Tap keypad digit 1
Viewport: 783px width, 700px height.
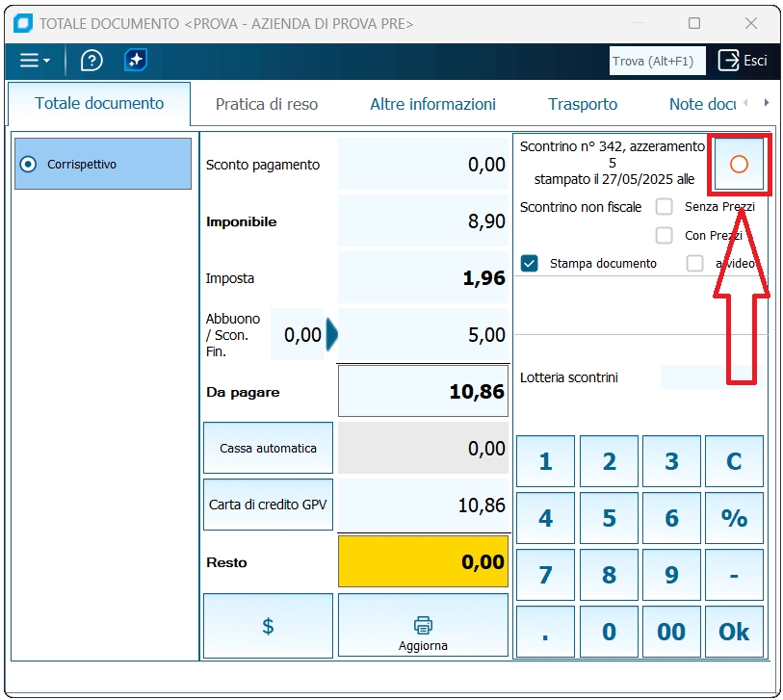545,461
